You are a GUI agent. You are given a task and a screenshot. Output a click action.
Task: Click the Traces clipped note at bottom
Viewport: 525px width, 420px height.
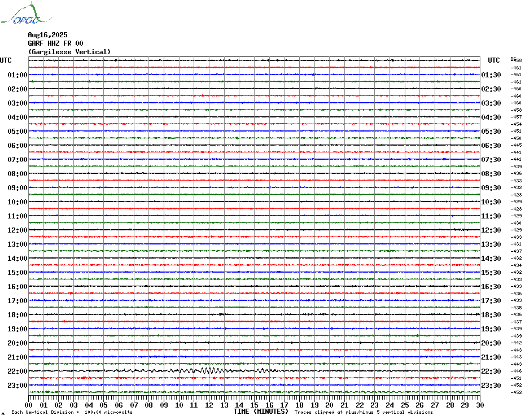364,412
